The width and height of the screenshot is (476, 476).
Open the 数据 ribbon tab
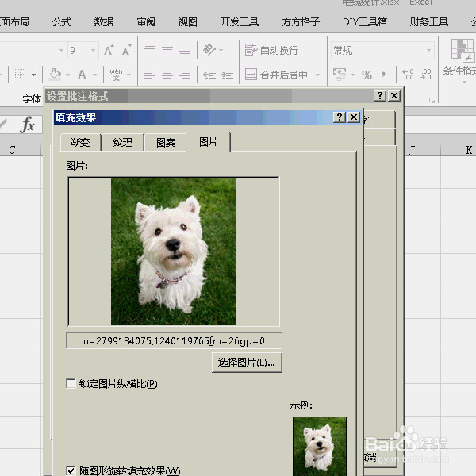(103, 22)
